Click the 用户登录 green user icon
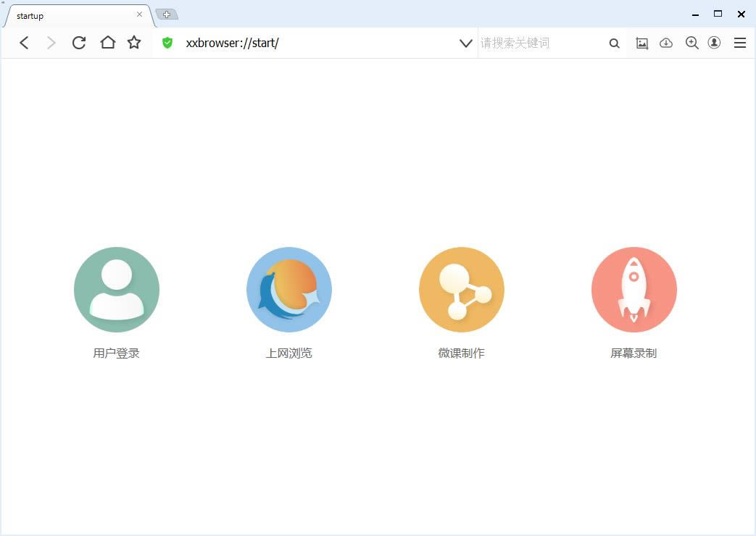The width and height of the screenshot is (756, 536). (117, 290)
